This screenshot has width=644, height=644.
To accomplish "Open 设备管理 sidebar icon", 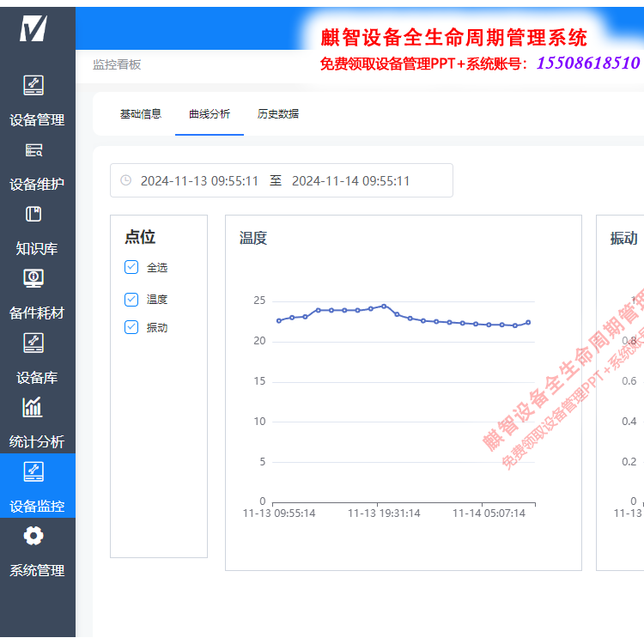I will click(33, 85).
